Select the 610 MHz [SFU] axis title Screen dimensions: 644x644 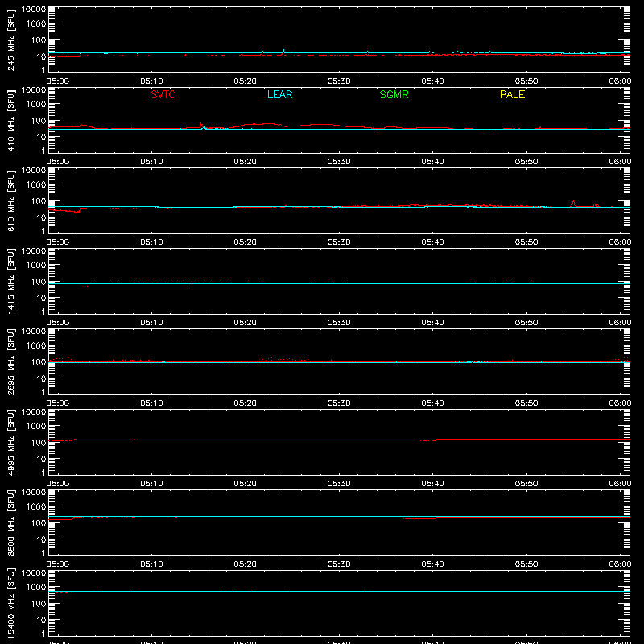click(x=11, y=200)
